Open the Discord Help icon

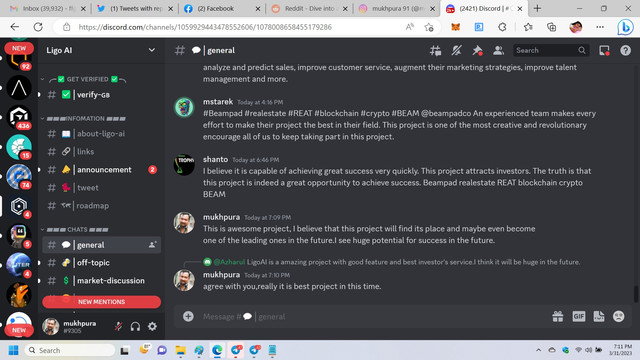tap(625, 51)
